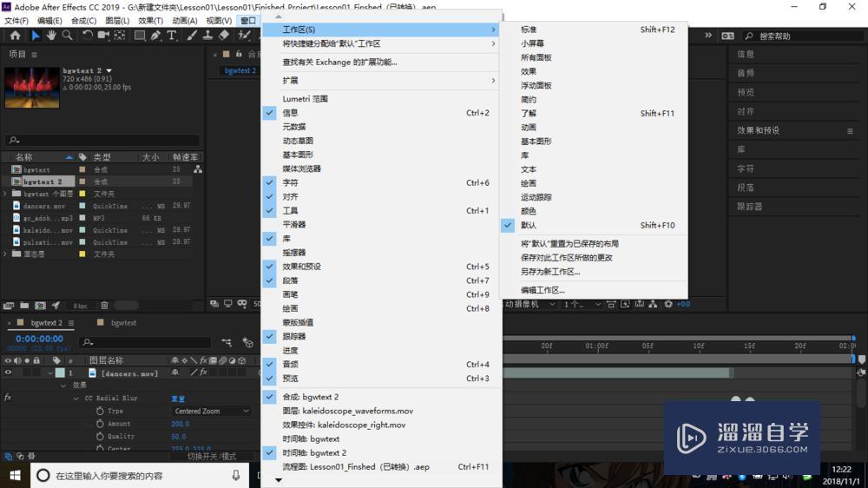Expand 将快捷键分配给默认工作区 submenu
Screen dimensions: 868x488
[381, 43]
